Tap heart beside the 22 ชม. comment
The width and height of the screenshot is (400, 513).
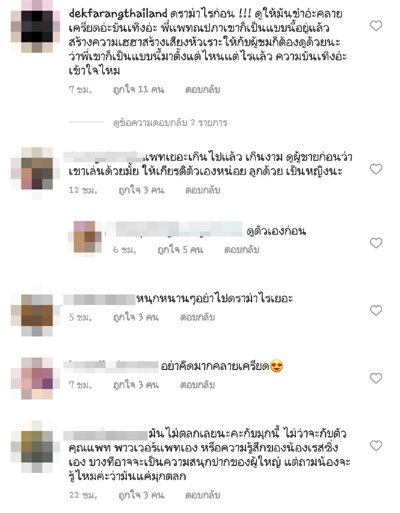point(376,446)
